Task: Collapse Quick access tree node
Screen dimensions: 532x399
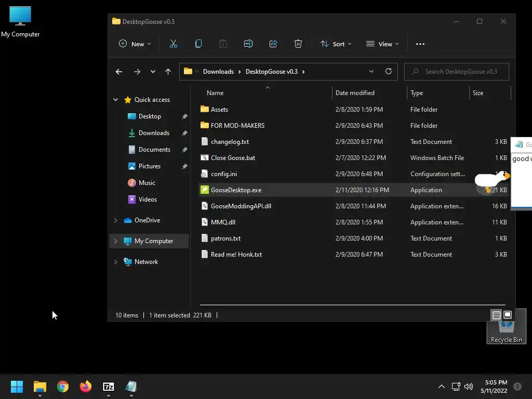Action: click(x=116, y=99)
